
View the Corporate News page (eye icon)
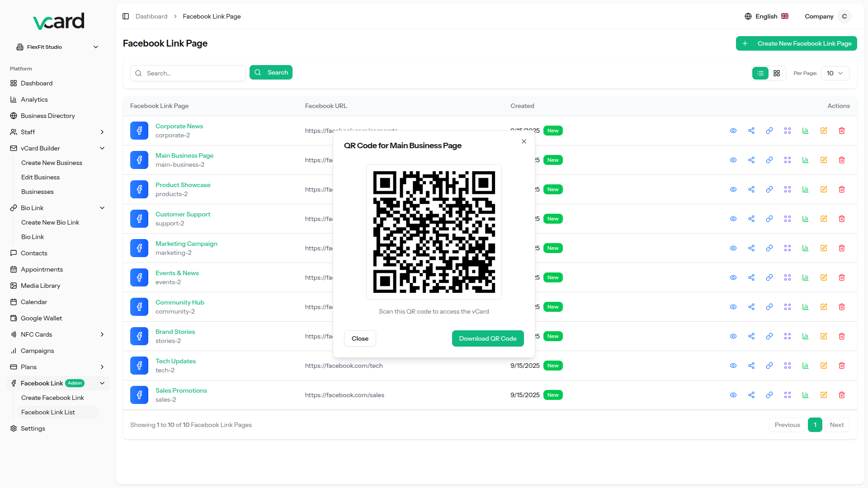click(x=733, y=131)
